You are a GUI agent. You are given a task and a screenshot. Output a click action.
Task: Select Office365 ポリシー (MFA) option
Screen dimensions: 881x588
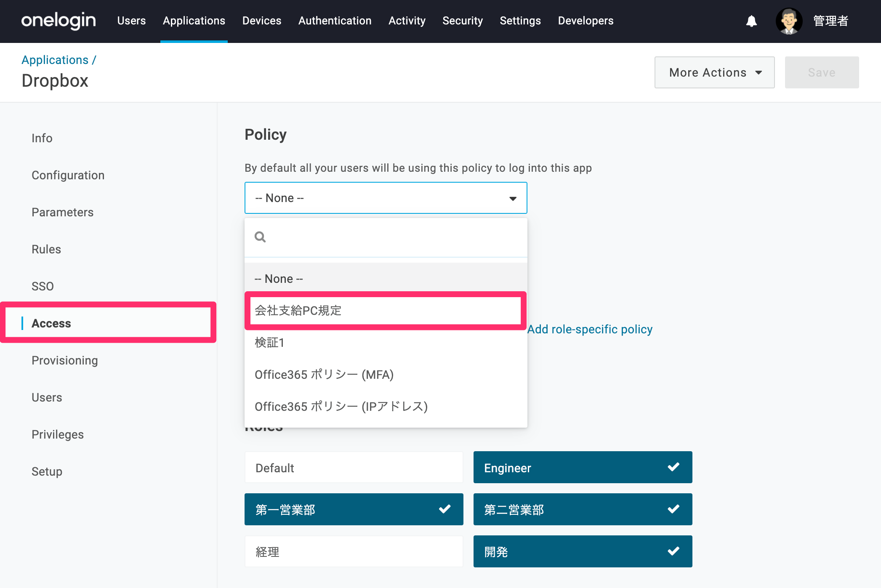pyautogui.click(x=386, y=375)
